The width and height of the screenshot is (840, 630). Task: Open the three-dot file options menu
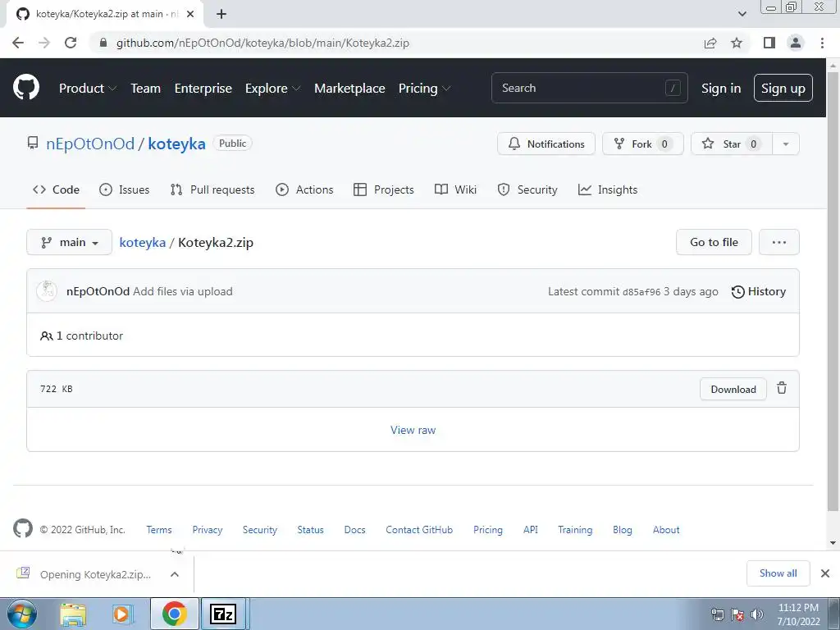[779, 242]
